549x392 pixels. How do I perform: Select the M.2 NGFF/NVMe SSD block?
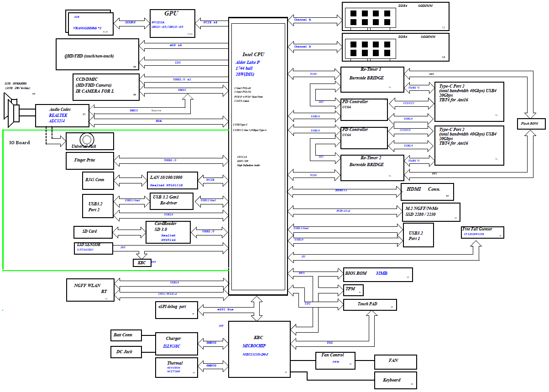[430, 212]
